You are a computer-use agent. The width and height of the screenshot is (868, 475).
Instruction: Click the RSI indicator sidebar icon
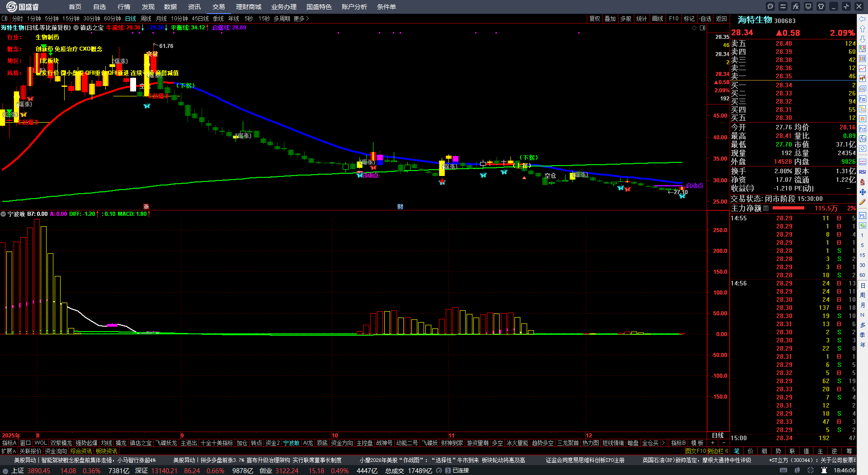[x=863, y=172]
